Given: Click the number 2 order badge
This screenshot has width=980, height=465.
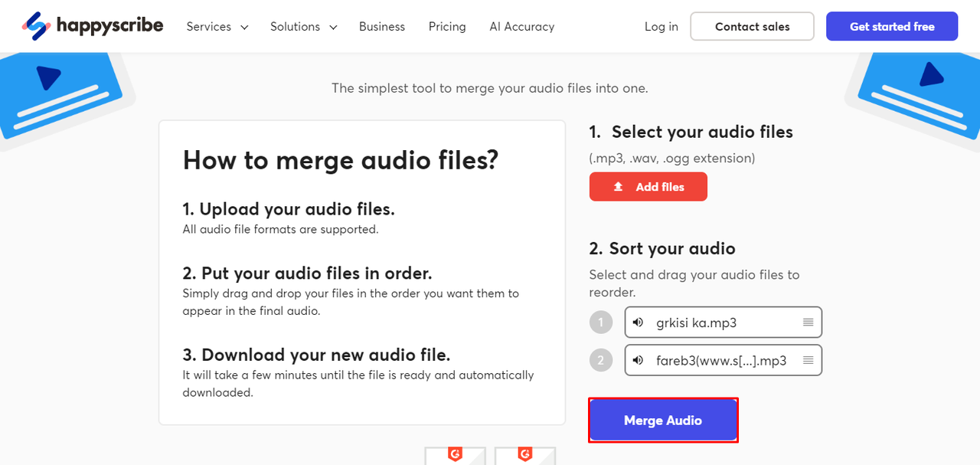Looking at the screenshot, I should tap(601, 360).
